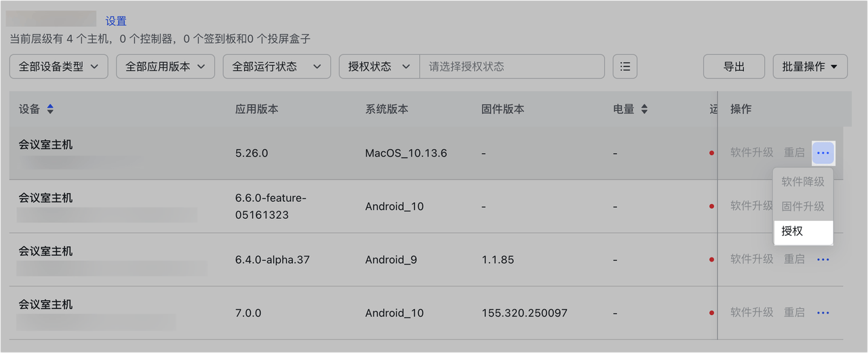The image size is (868, 353).
Task: Sort by the 电量 column arrows
Action: coord(644,109)
